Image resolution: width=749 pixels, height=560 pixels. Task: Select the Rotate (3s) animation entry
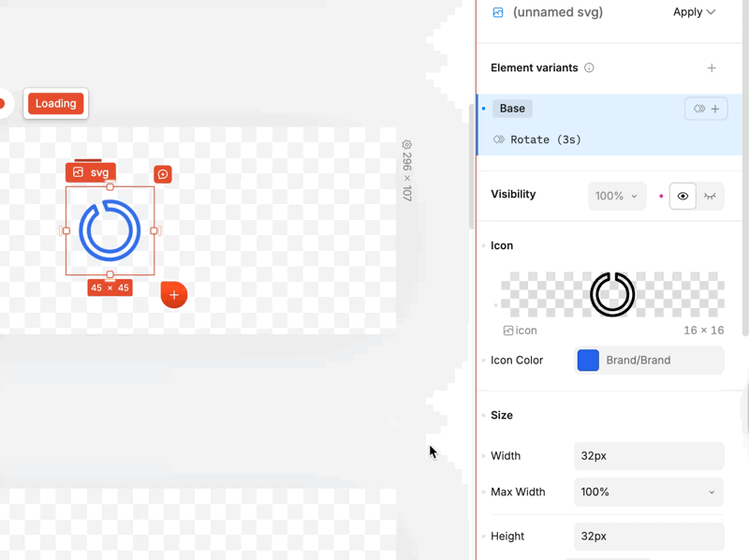click(x=544, y=139)
